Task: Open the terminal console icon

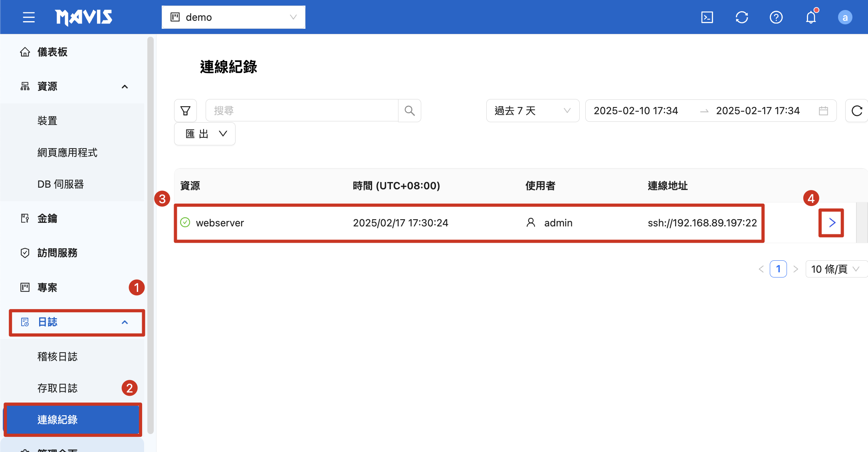Action: click(707, 17)
